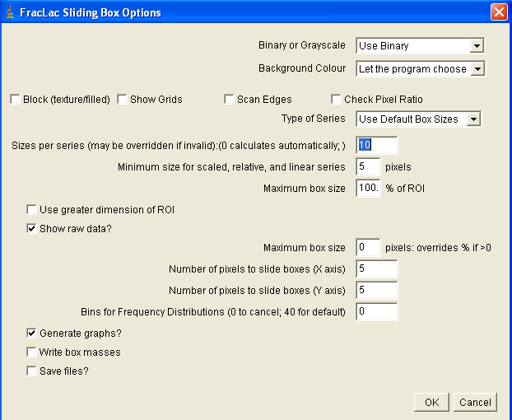
Task: Enable Block (texture/filled) checkbox
Action: [x=15, y=99]
